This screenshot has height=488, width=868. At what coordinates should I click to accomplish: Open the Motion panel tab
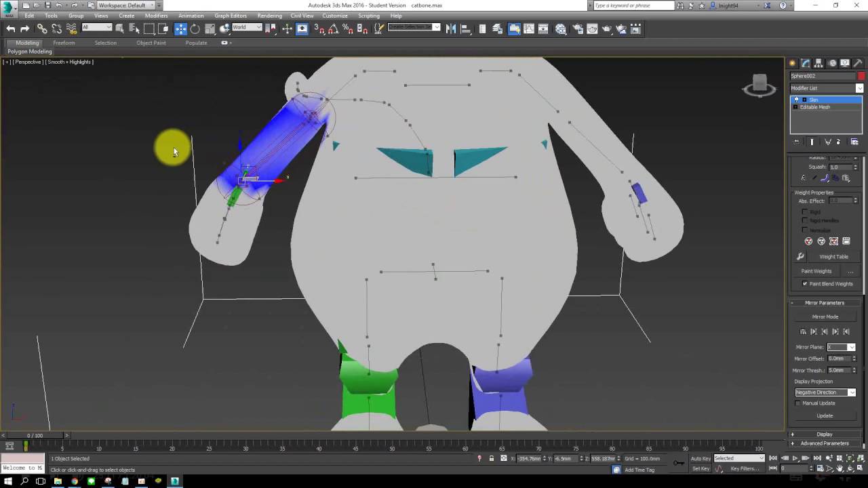832,63
